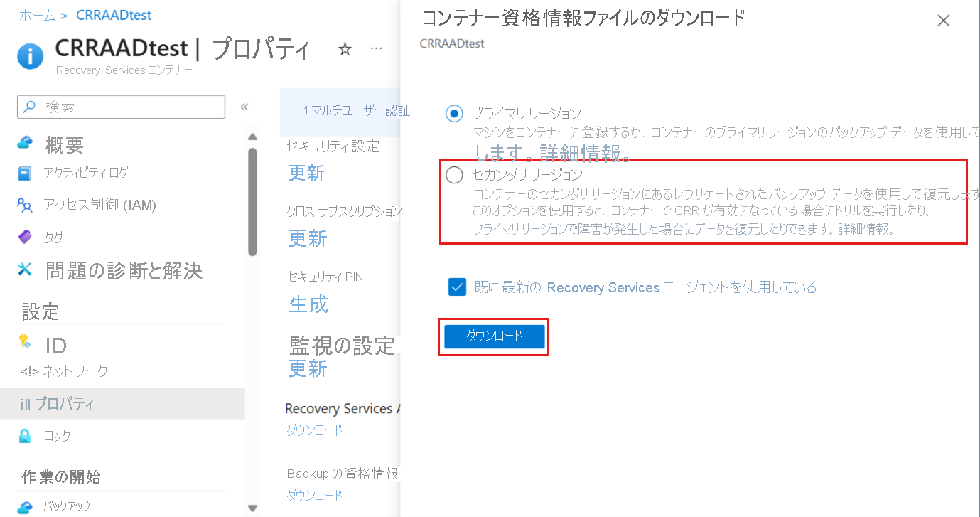Viewport: 980px width, 517px height.
Task: Click the blue ダウンロード button
Action: [x=495, y=336]
